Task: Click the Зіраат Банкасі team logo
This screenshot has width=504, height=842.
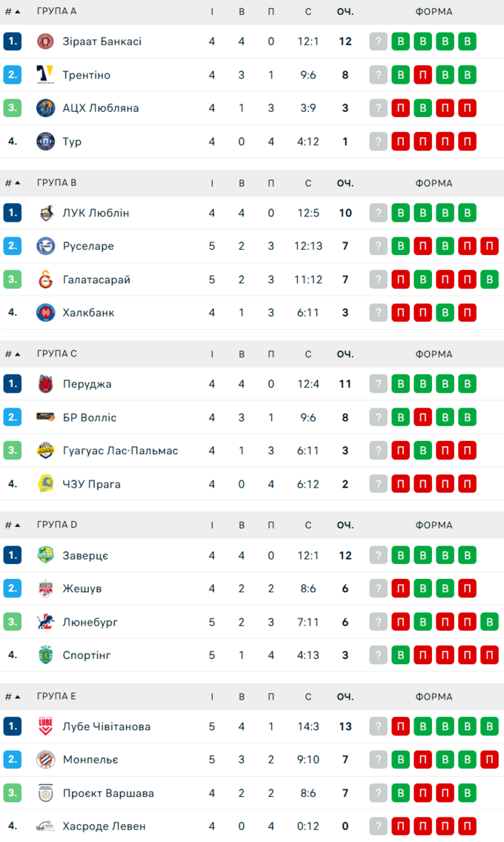Action: point(46,42)
